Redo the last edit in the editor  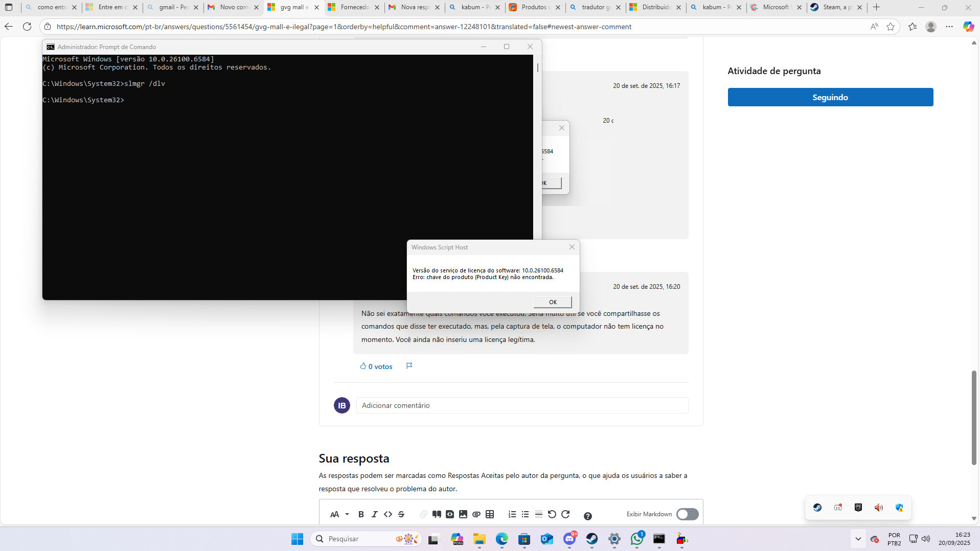click(x=565, y=514)
